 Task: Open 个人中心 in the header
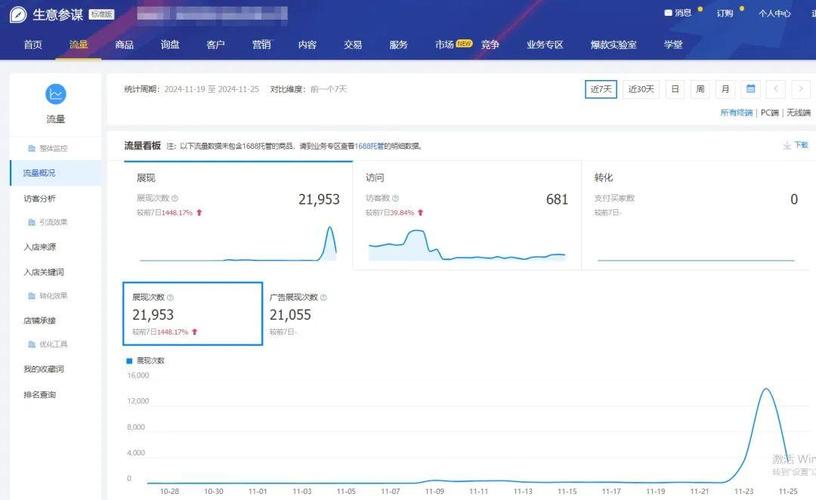[x=774, y=13]
